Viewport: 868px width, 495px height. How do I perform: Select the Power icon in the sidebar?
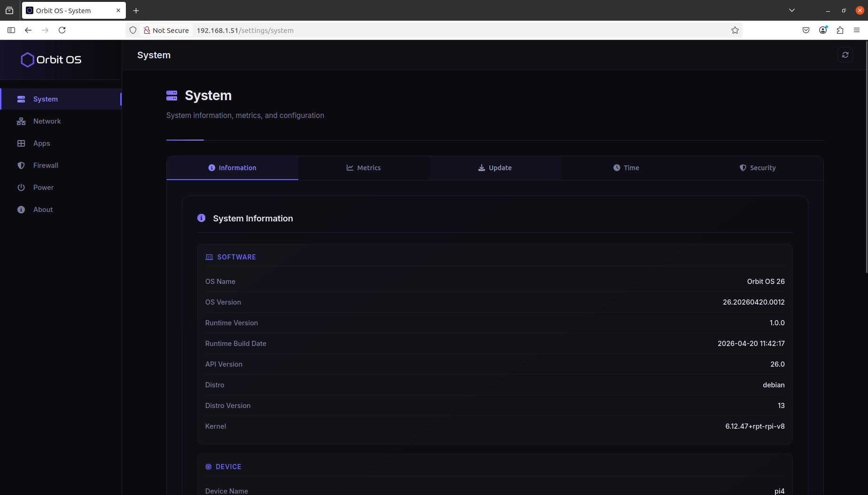tap(21, 187)
